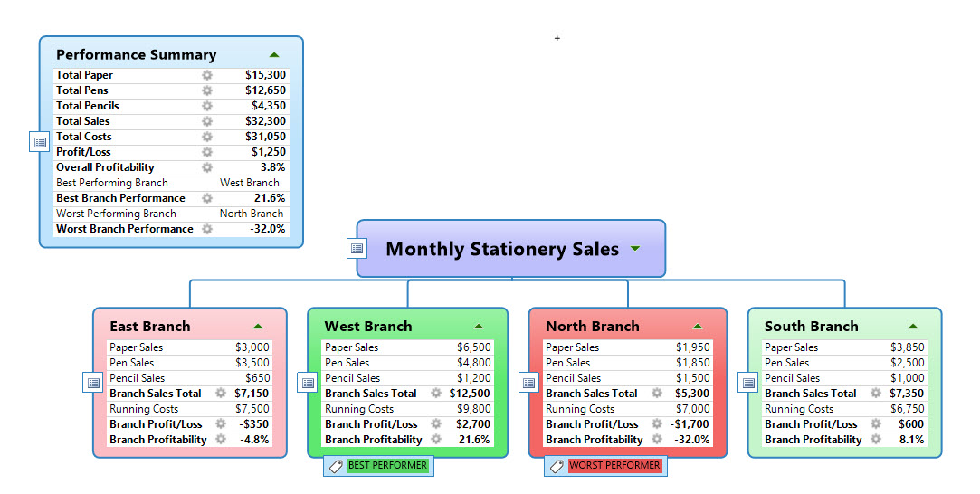The width and height of the screenshot is (980, 494).
Task: Click notes icon beside North Branch
Action: coord(529,383)
